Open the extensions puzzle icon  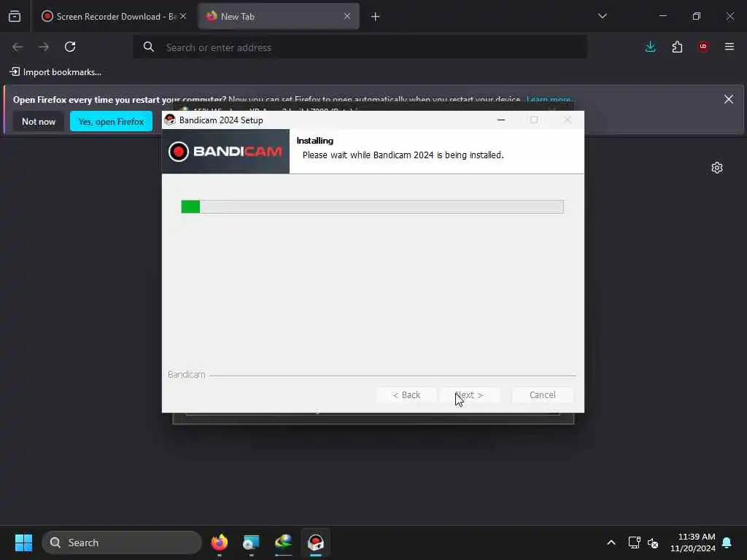click(677, 47)
